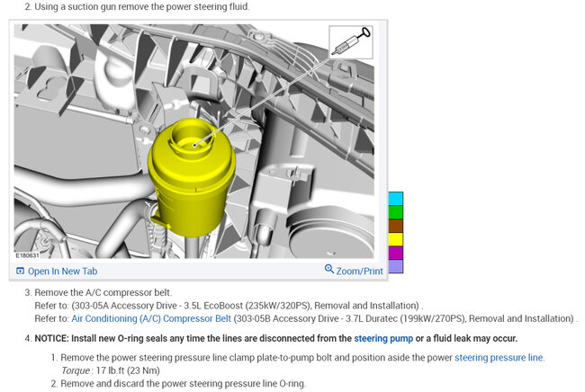Click the text 'Remove and discard the power steering pressure line O-ring'
Viewport: 585px width, 392px height.
pyautogui.click(x=183, y=383)
